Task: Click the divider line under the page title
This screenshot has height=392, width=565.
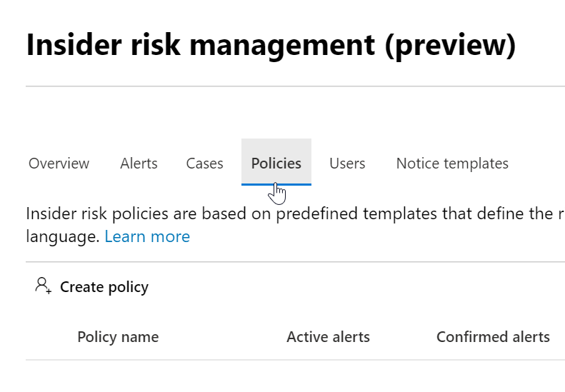Action: pyautogui.click(x=286, y=86)
